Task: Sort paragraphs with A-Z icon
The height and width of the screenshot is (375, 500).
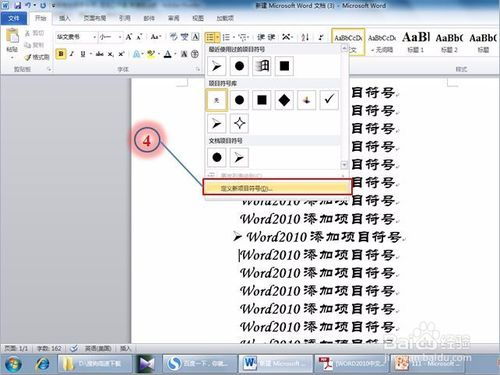Action: (x=305, y=37)
